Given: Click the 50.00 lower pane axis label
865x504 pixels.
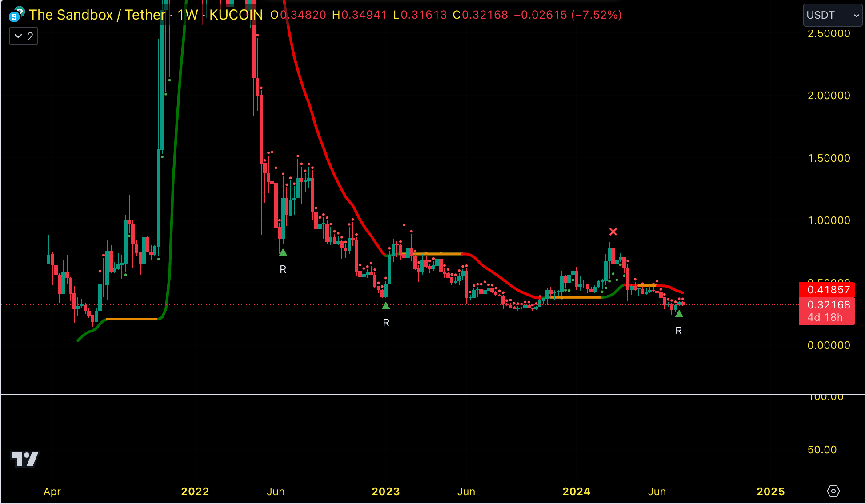Looking at the screenshot, I should [x=822, y=450].
